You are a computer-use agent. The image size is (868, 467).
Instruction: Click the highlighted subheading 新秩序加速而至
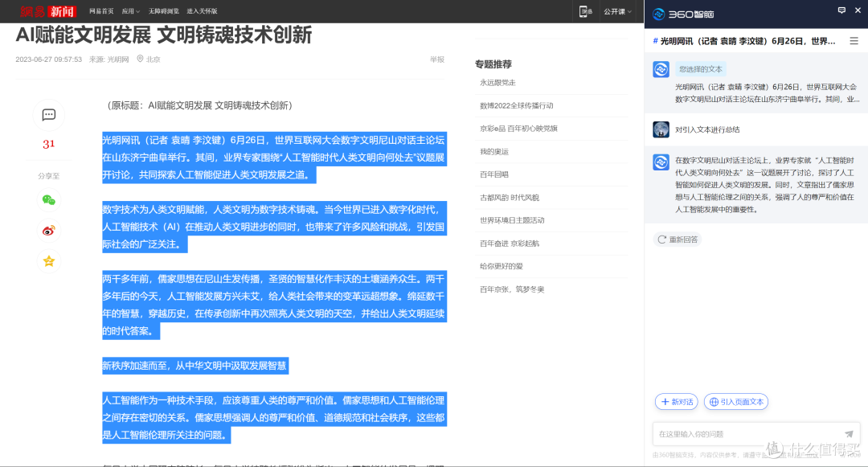[194, 365]
